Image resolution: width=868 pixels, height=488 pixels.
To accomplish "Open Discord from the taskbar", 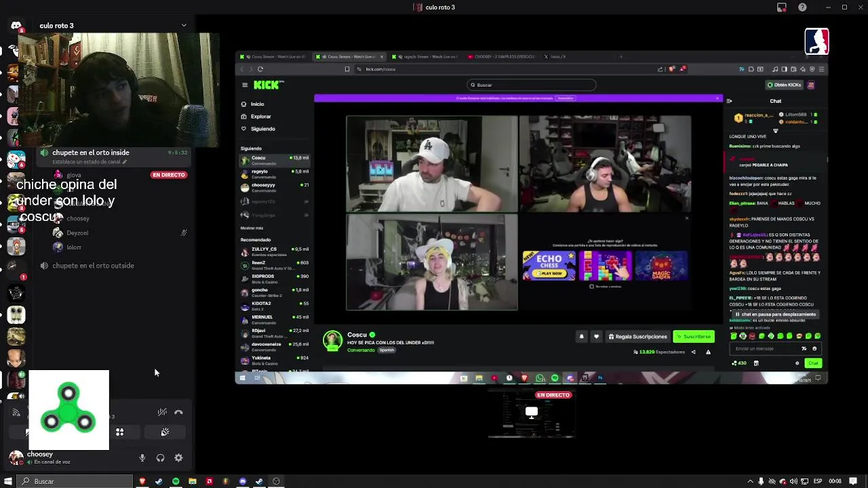I will click(243, 481).
